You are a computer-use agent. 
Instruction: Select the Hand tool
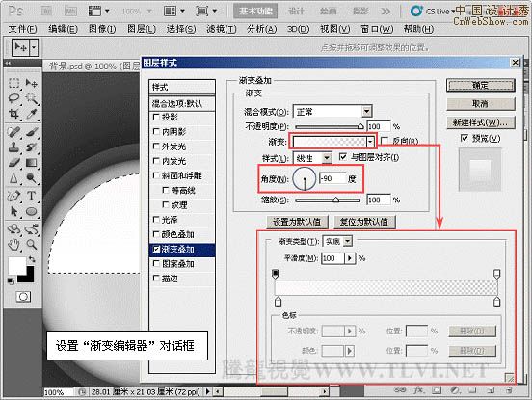coord(13,244)
